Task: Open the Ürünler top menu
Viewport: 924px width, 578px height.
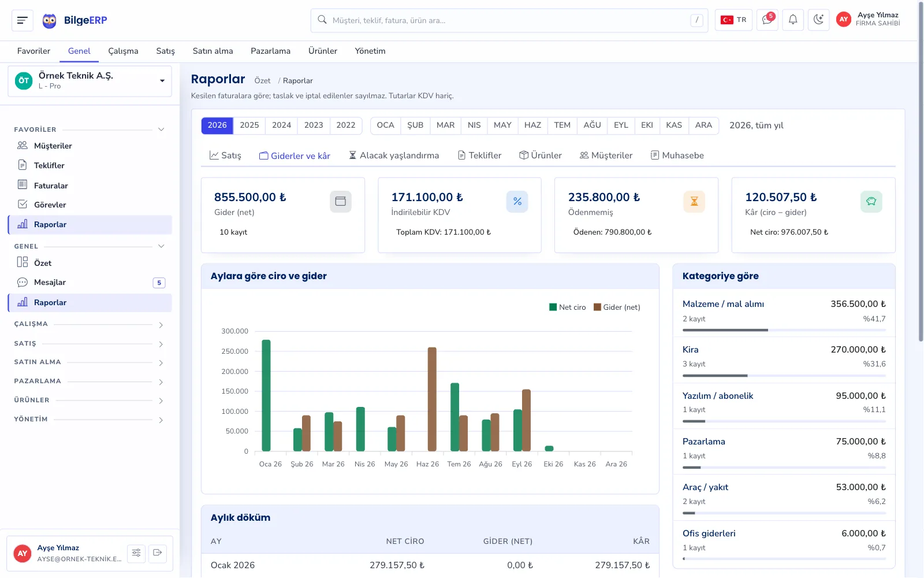Action: 322,51
